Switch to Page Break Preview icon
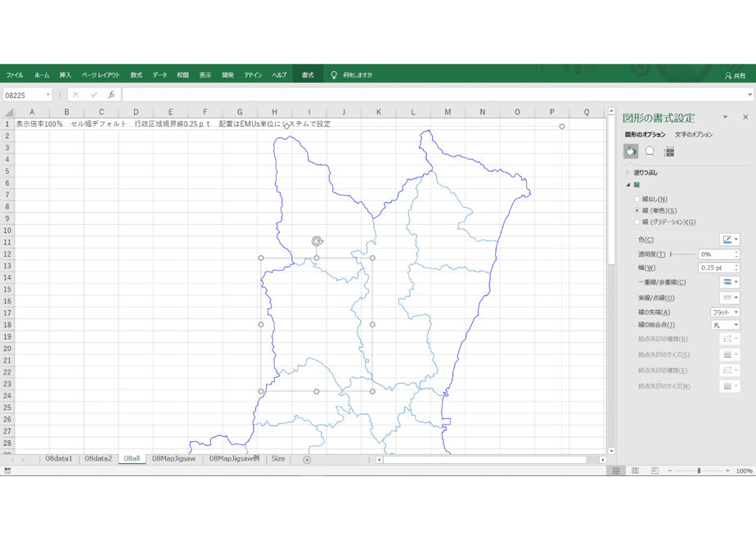The width and height of the screenshot is (756, 540). click(655, 470)
